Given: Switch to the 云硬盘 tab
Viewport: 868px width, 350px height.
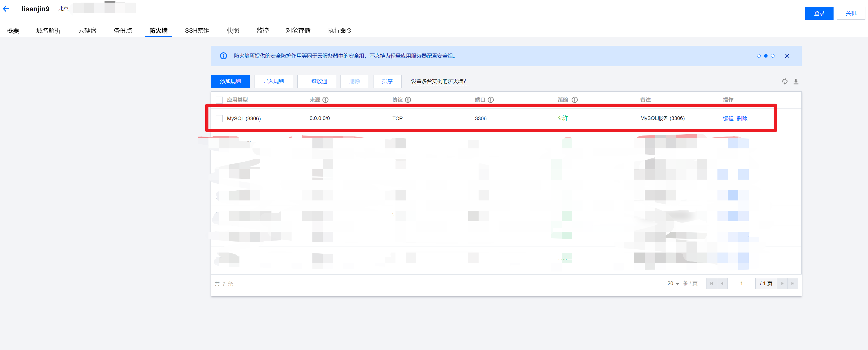Looking at the screenshot, I should coord(87,31).
